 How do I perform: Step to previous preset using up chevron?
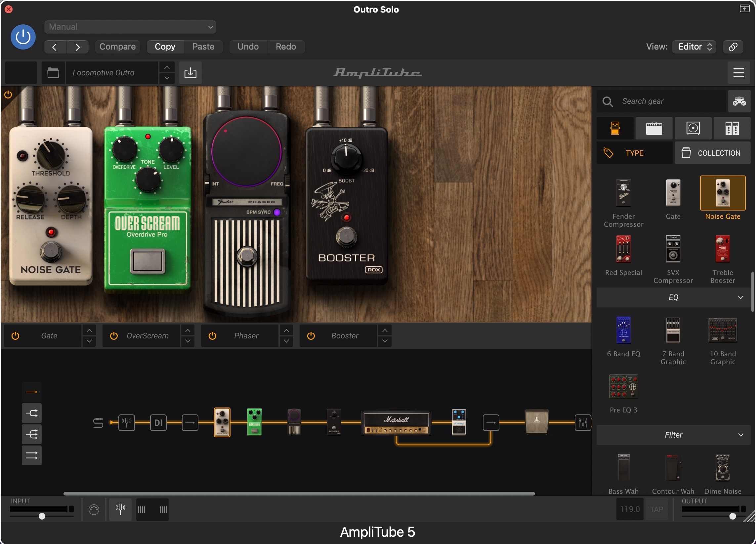167,68
